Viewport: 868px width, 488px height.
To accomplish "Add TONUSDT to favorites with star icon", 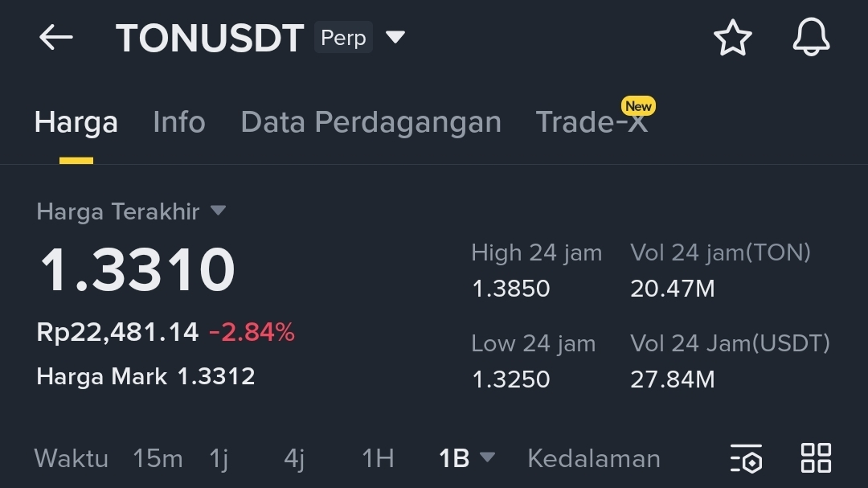I will point(732,38).
